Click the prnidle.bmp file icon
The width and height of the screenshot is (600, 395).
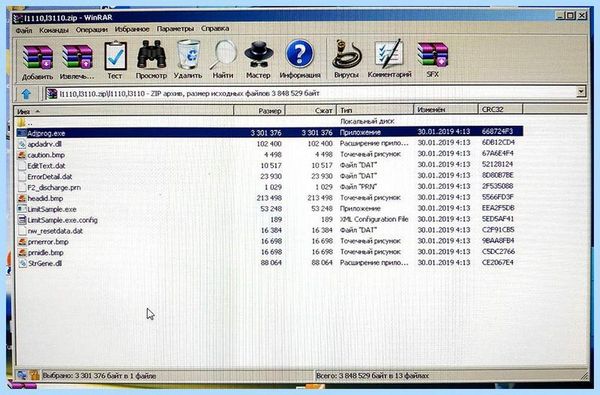[22, 253]
